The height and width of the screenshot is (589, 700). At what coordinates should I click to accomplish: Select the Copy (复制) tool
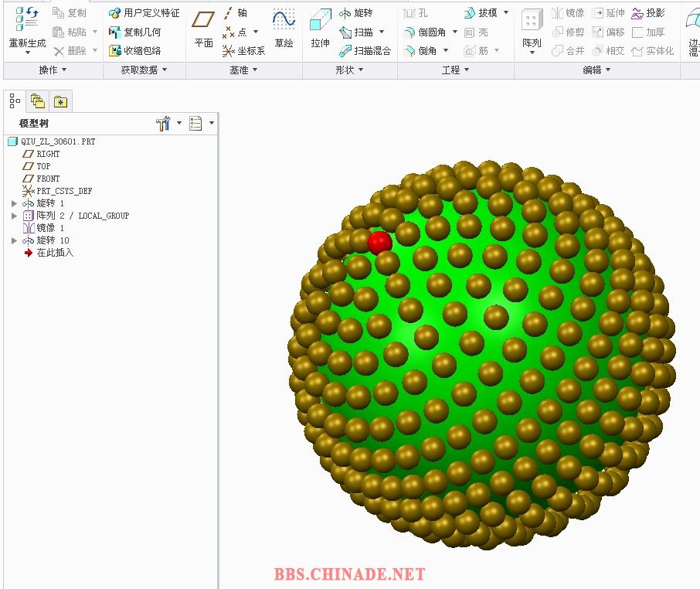[70, 13]
